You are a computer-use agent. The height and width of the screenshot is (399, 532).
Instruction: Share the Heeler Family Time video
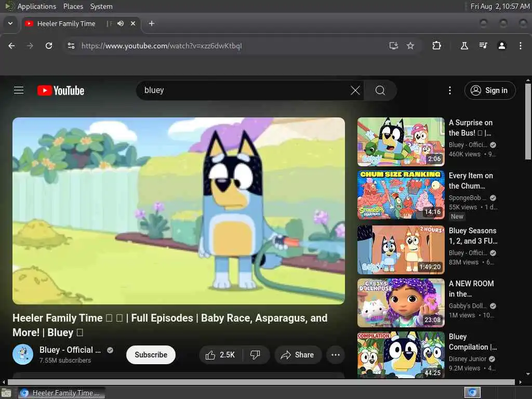(298, 355)
